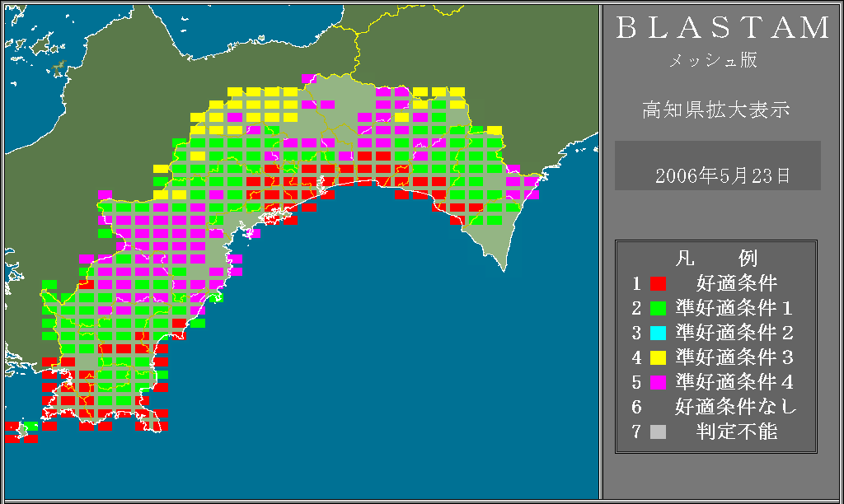Click the southern tip of the eastern cape
This screenshot has height=504, width=844.
point(501,267)
